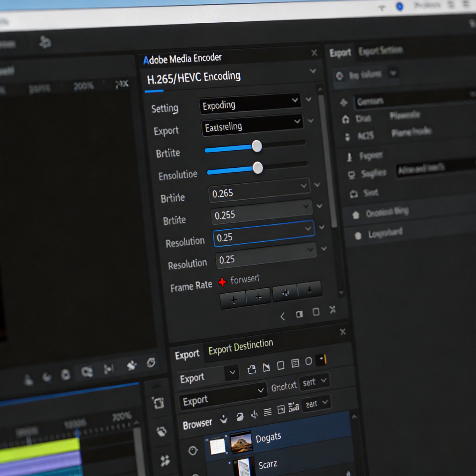Click the back chevron below the encoder panel
Viewport: 476px width, 476px height.
(283, 316)
